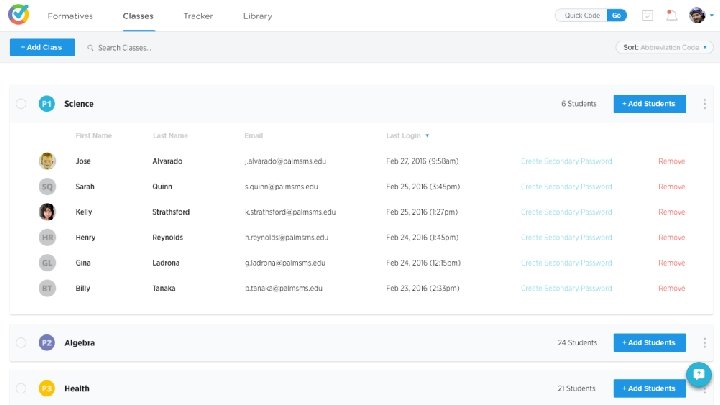
Task: Click Henry Reynolds' HR avatar
Action: pyautogui.click(x=47, y=237)
